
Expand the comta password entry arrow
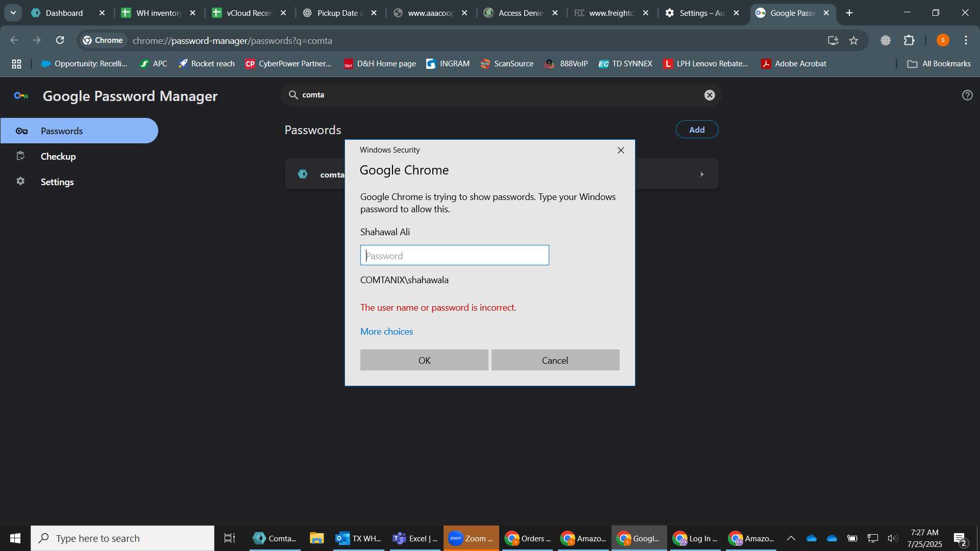[x=702, y=174]
